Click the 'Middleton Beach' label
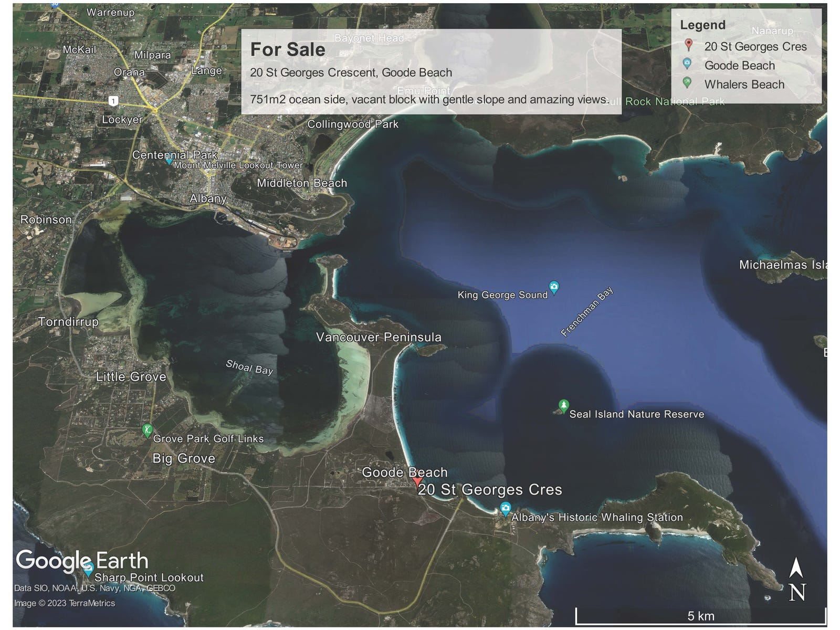 (302, 183)
